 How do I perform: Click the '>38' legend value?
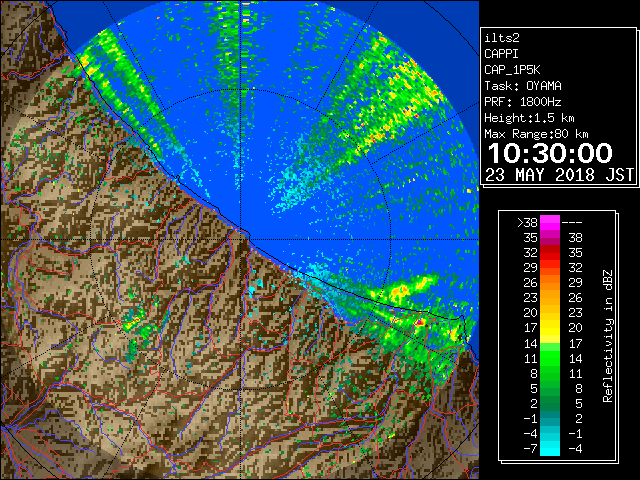[527, 222]
